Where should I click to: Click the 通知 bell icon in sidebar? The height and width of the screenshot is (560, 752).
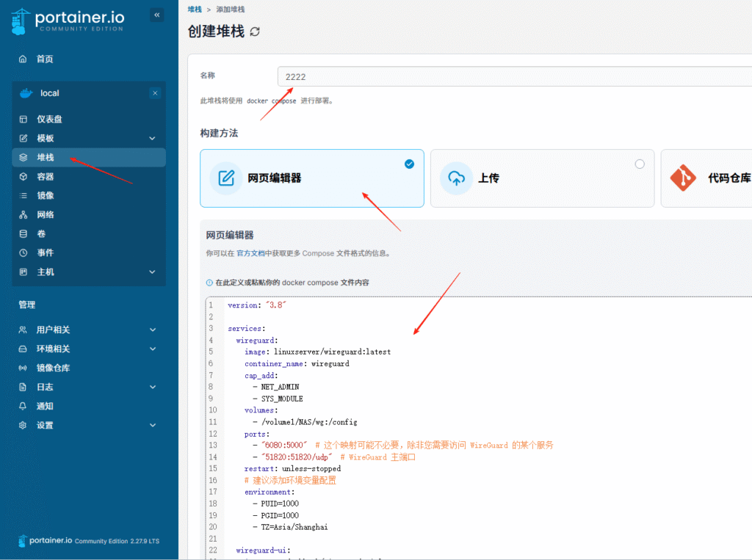23,406
